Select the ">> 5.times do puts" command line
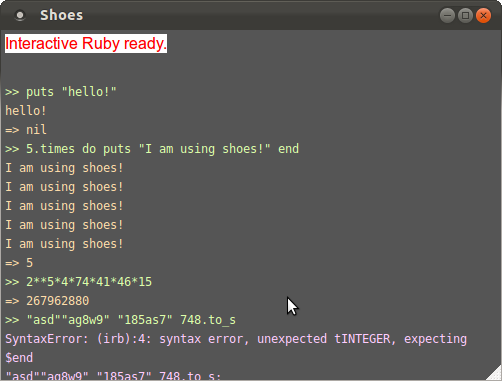 [x=152, y=149]
